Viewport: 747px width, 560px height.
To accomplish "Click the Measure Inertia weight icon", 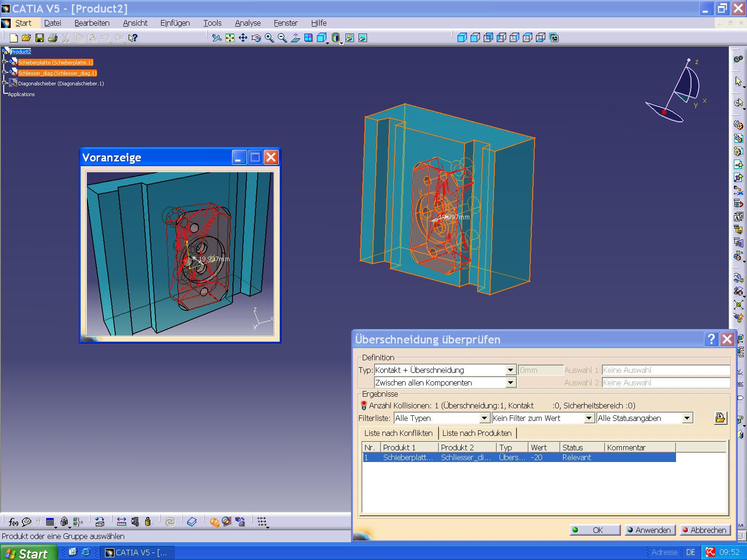I will click(x=148, y=522).
